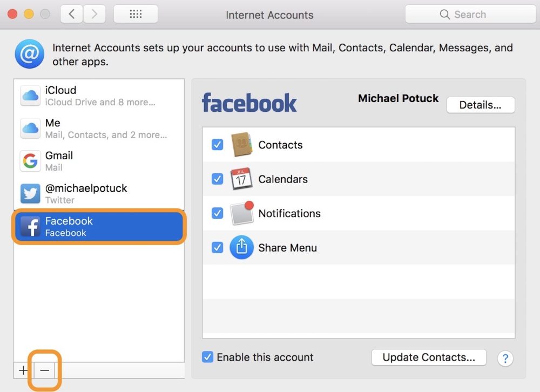Screen dimensions: 540x392
Task: Open help with the question mark button
Action: [505, 358]
